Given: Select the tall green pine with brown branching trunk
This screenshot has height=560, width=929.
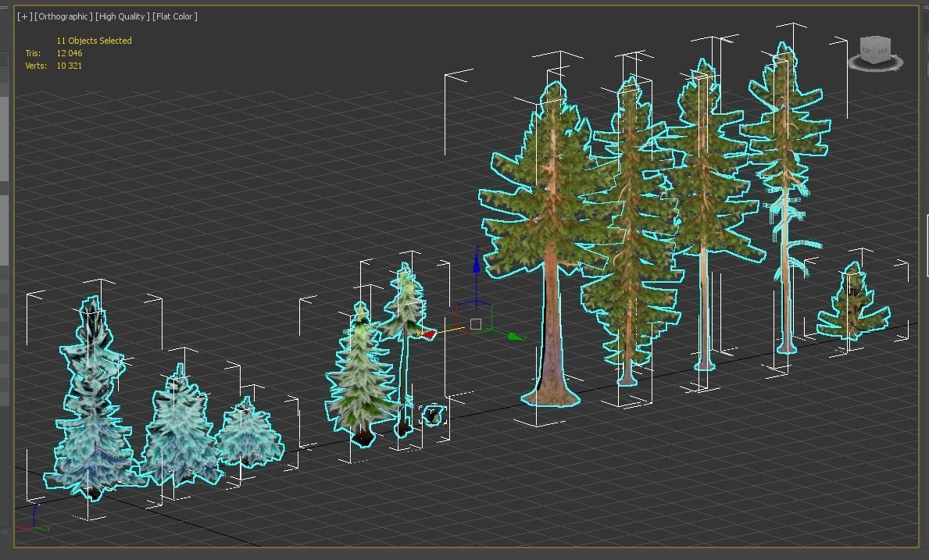Looking at the screenshot, I should pos(631,237).
